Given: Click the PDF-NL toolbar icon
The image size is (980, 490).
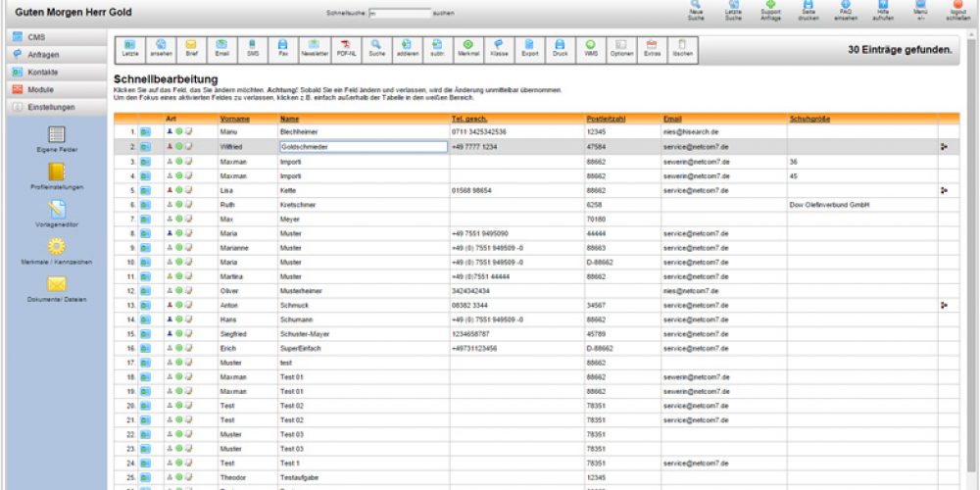Looking at the screenshot, I should 345,49.
